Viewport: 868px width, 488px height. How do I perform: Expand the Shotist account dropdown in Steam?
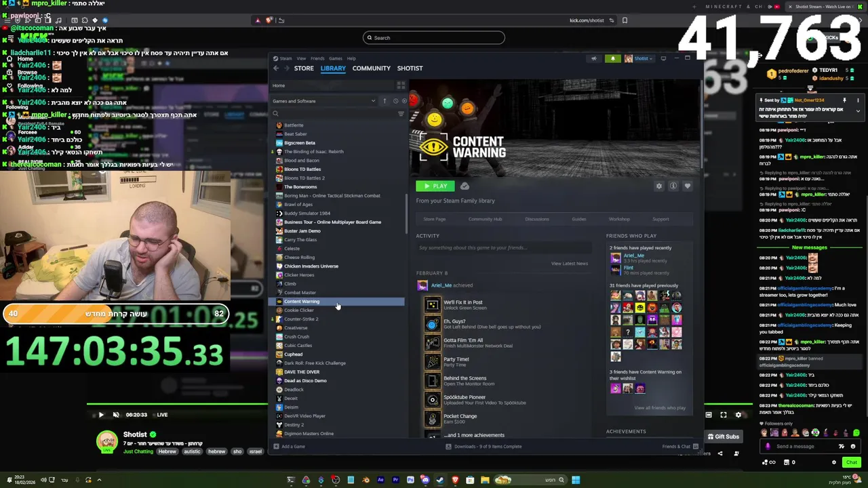pos(639,58)
